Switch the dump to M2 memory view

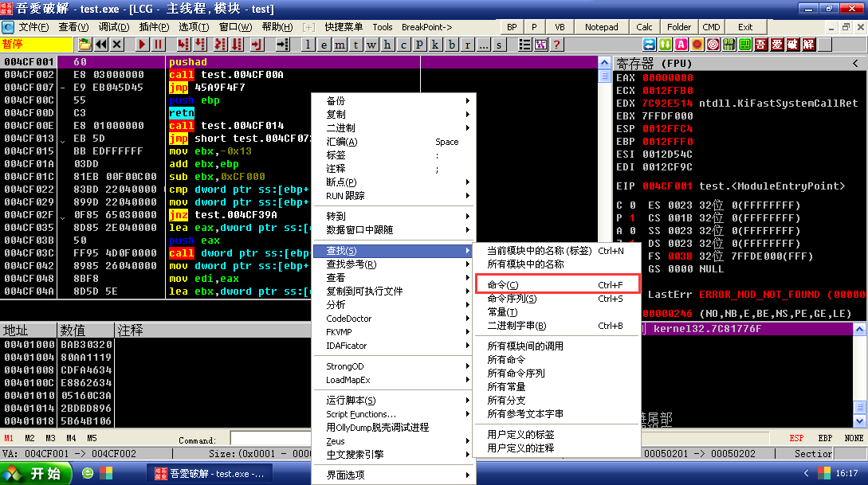point(30,438)
